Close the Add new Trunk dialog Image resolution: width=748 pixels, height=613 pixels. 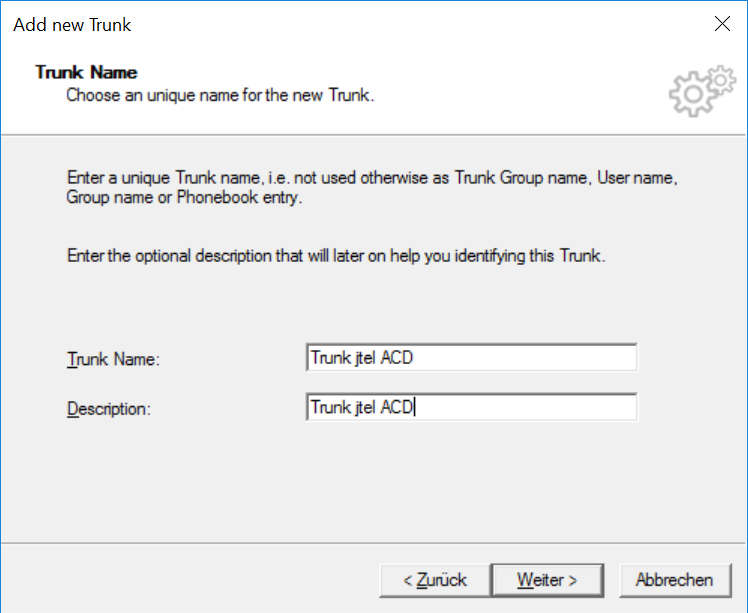tap(722, 23)
